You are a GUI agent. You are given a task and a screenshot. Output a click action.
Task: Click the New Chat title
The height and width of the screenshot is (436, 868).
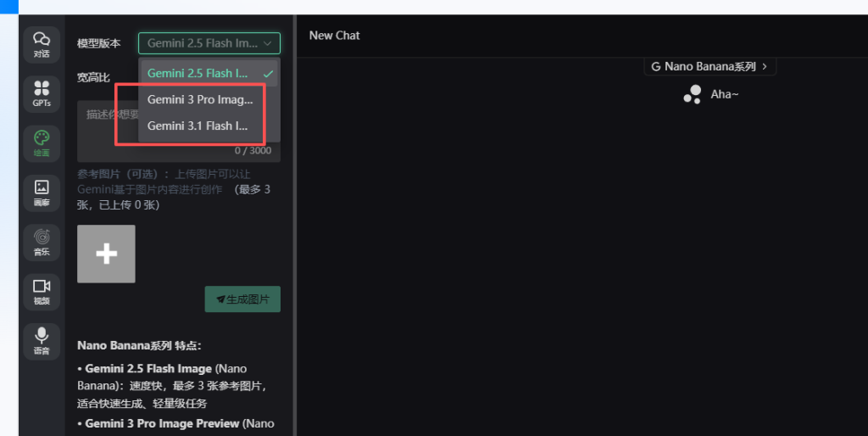tap(334, 36)
